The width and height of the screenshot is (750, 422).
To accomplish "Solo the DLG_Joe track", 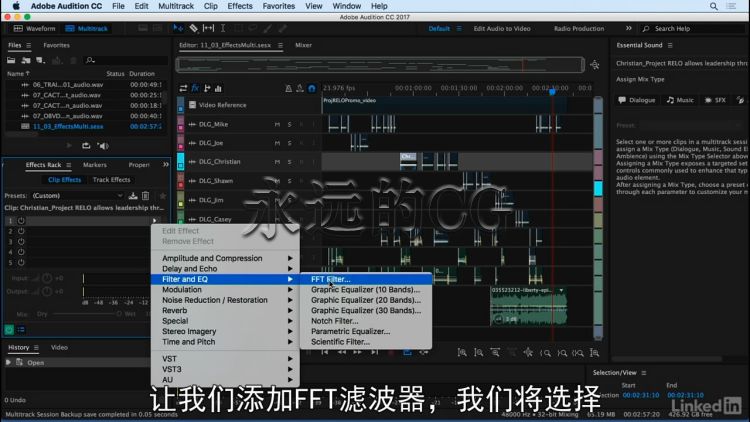I will [289, 143].
